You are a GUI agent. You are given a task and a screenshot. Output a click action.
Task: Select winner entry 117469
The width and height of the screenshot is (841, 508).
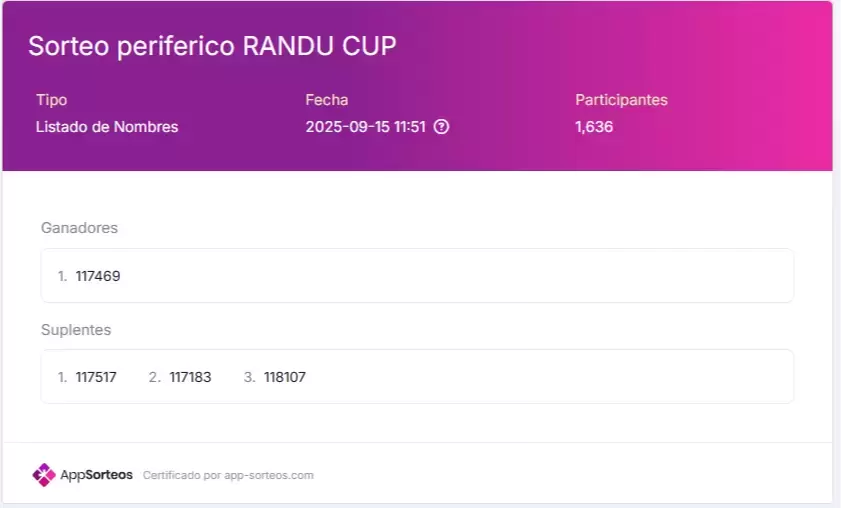coord(98,276)
